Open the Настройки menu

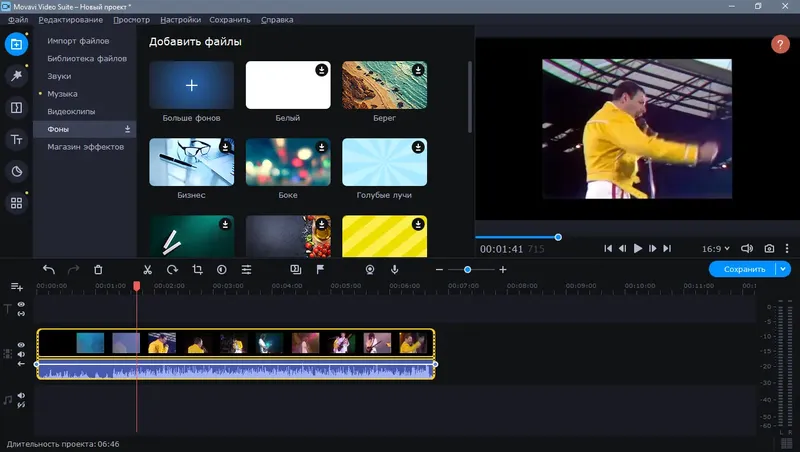click(x=181, y=19)
